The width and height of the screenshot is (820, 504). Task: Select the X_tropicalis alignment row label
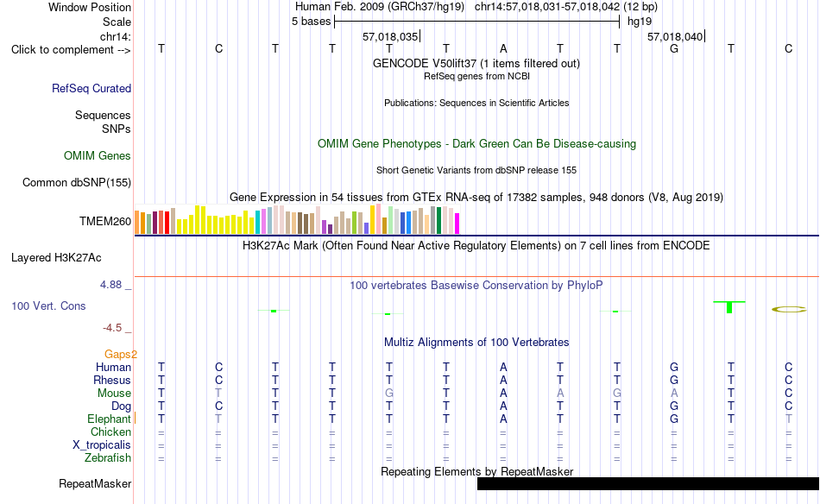pos(102,445)
